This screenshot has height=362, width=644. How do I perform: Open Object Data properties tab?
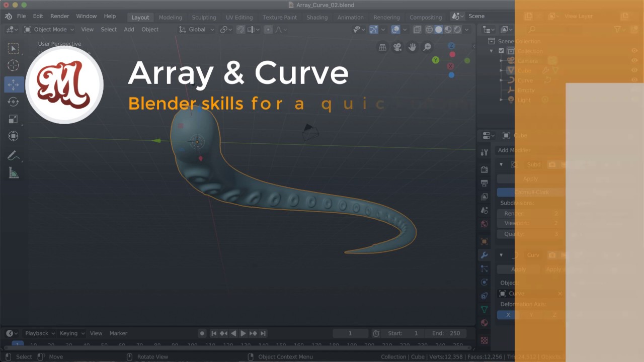[x=484, y=309]
